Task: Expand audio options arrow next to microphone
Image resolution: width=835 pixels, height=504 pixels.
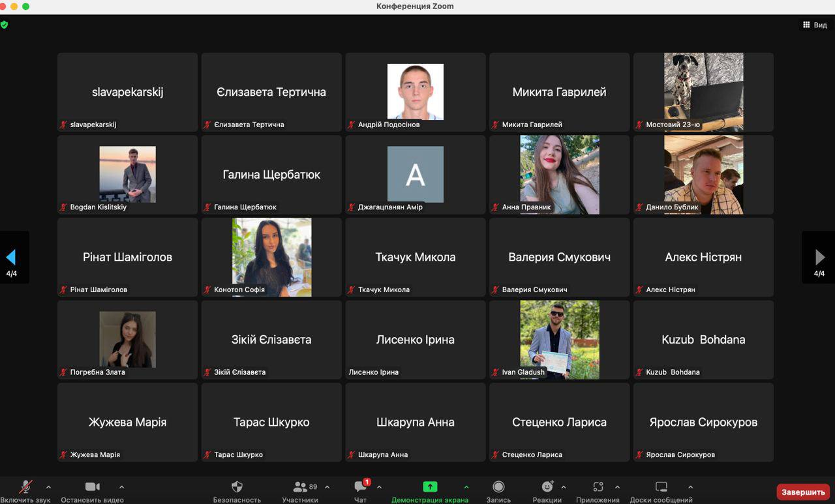Action: coord(48,486)
